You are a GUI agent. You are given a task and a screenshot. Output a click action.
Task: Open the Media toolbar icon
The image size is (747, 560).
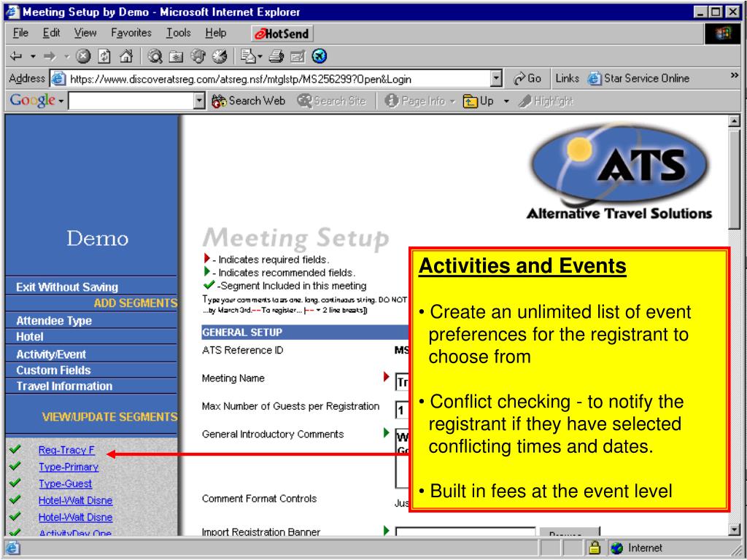pyautogui.click(x=198, y=57)
